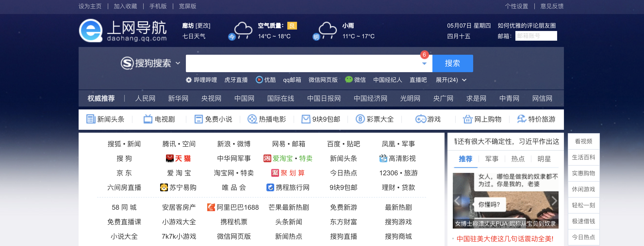The height and width of the screenshot is (246, 644).
Task: Click the blue 搜索 search button
Action: click(x=453, y=63)
